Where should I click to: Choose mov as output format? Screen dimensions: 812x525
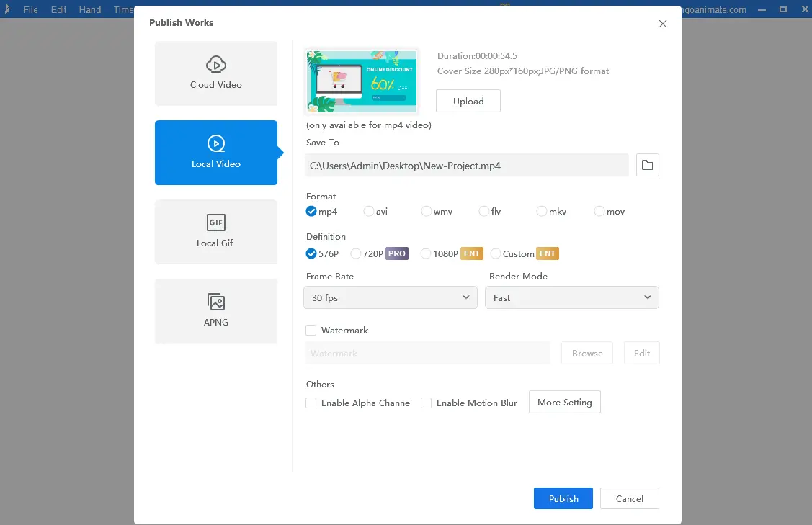(x=599, y=212)
